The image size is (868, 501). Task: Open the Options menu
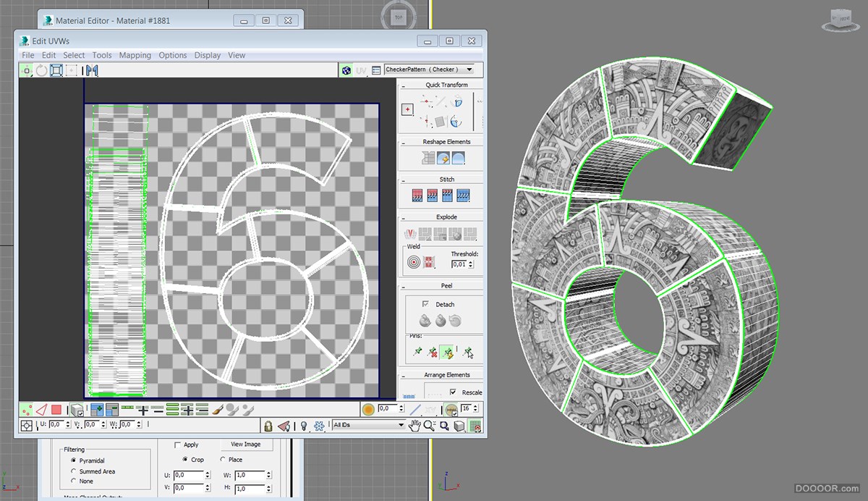click(173, 55)
